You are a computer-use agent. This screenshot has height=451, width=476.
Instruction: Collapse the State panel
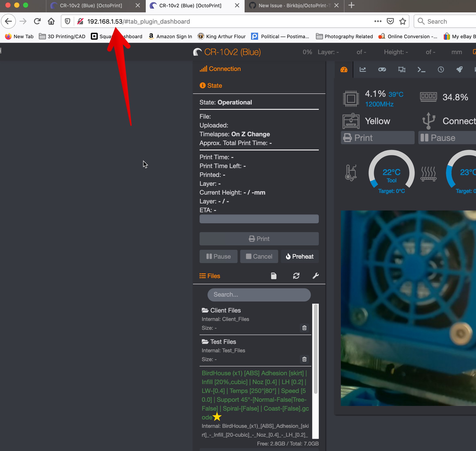tap(214, 86)
